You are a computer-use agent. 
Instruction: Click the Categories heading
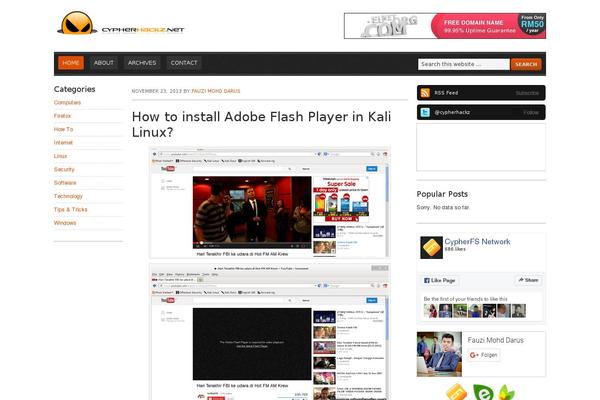click(x=75, y=89)
